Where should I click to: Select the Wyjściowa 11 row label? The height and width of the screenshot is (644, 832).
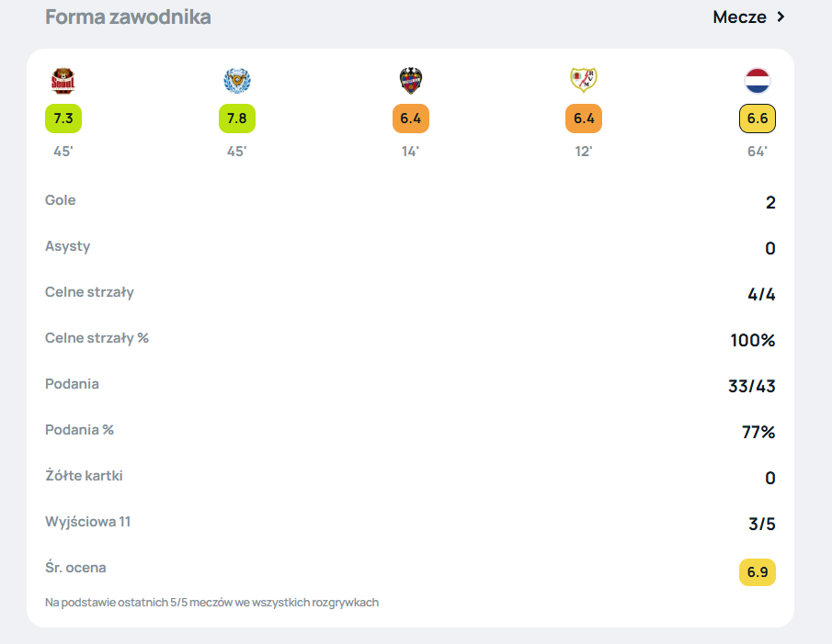[x=87, y=522]
